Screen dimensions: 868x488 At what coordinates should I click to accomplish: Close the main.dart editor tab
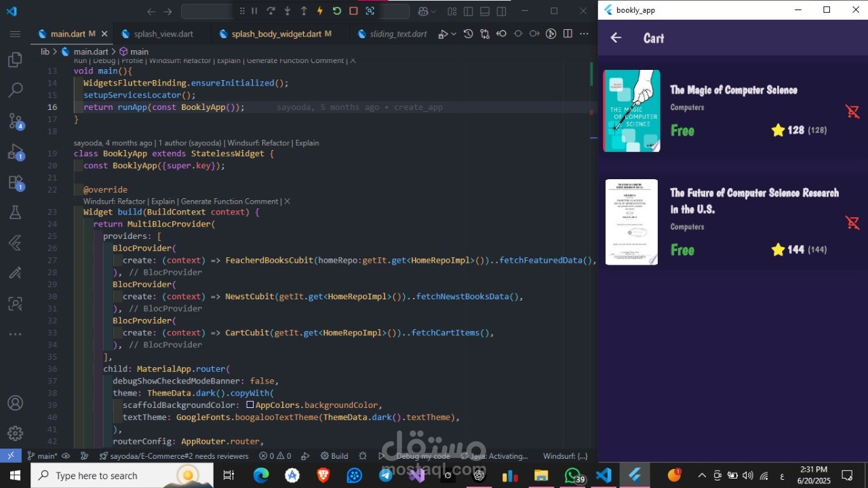tap(104, 34)
